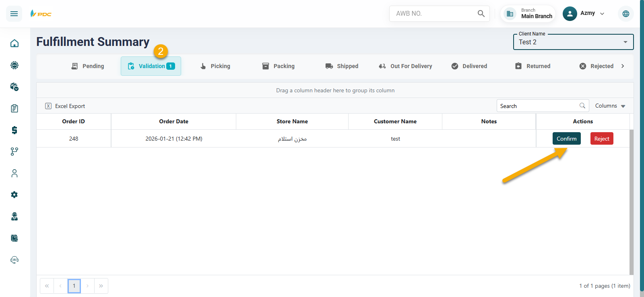Image resolution: width=644 pixels, height=297 pixels.
Task: Select page 1
Action: tap(74, 286)
